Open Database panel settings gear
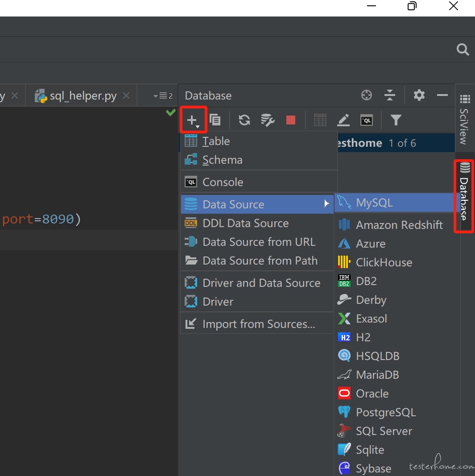475x476 pixels. 419,95
